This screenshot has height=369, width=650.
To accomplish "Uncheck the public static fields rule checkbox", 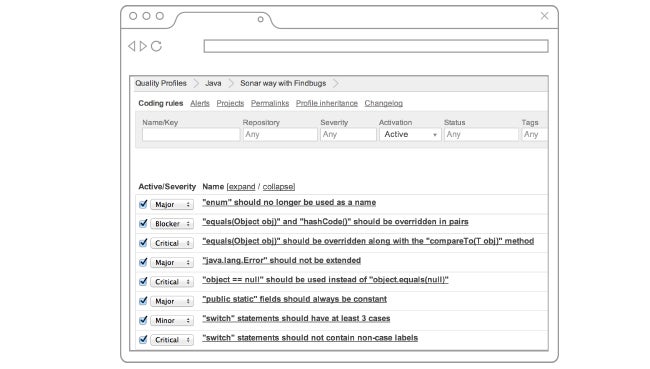I will point(143,301).
